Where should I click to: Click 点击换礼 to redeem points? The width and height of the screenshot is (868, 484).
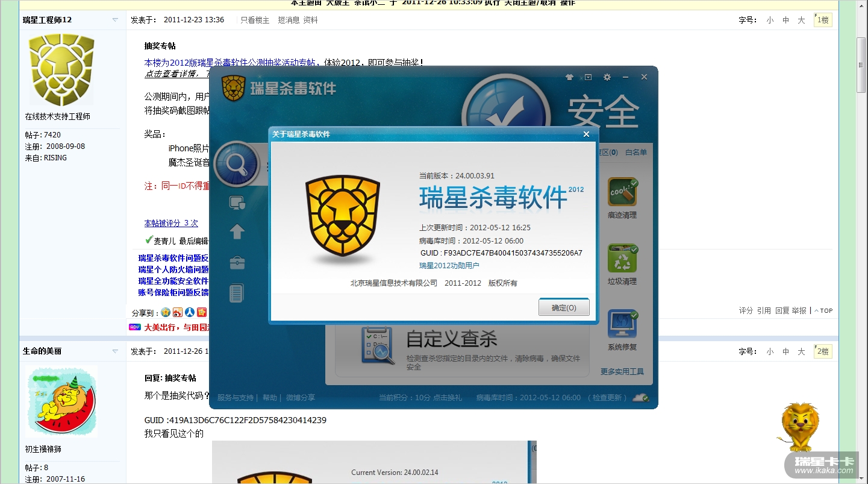[448, 398]
